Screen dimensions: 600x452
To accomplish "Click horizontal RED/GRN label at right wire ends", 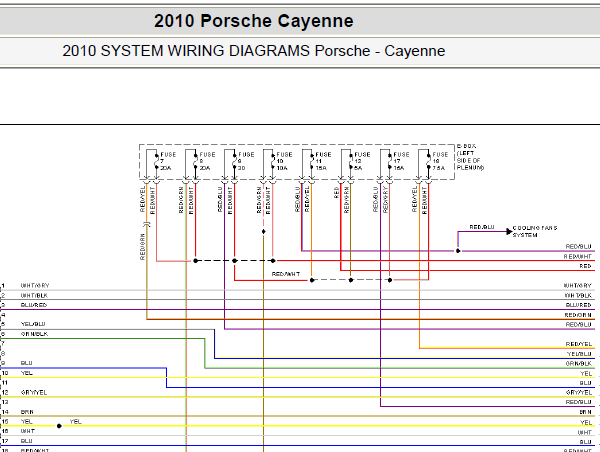I will 578,315.
